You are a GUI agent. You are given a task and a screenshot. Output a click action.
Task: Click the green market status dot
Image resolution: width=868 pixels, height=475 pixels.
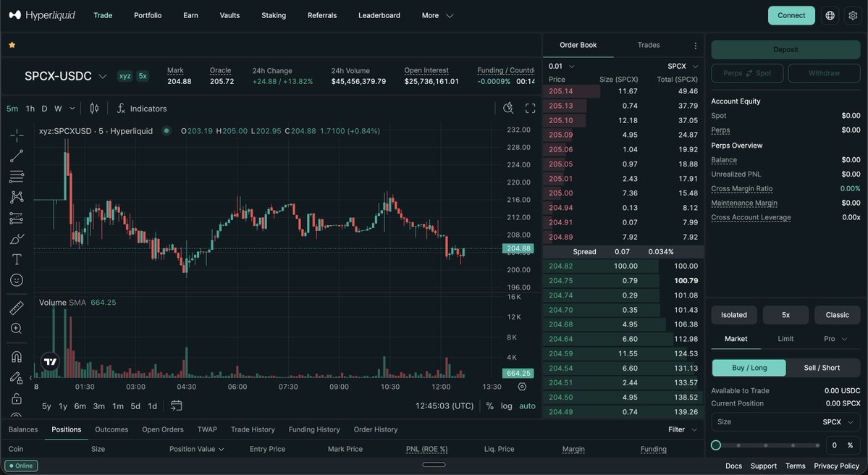[x=166, y=131]
